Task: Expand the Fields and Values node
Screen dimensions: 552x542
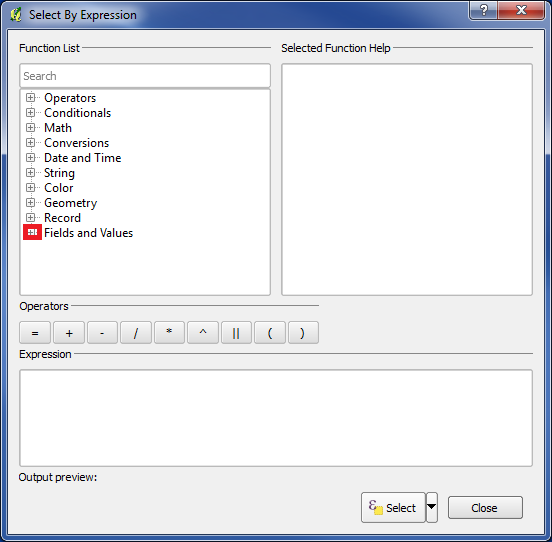Action: [32, 232]
